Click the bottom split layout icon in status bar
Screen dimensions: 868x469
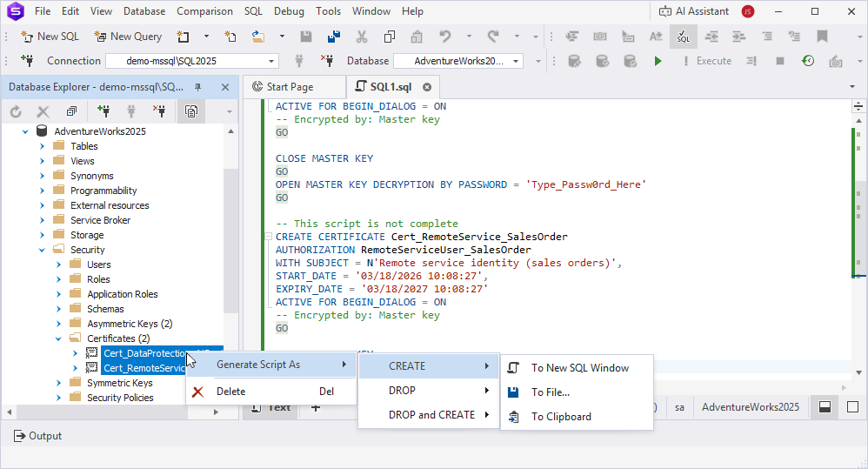tap(825, 407)
